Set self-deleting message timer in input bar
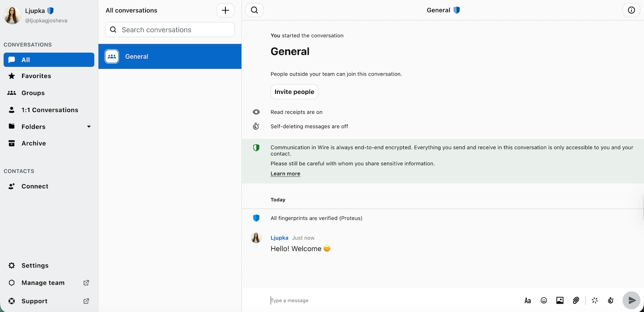Viewport: 644px width, 312px height. click(x=611, y=301)
